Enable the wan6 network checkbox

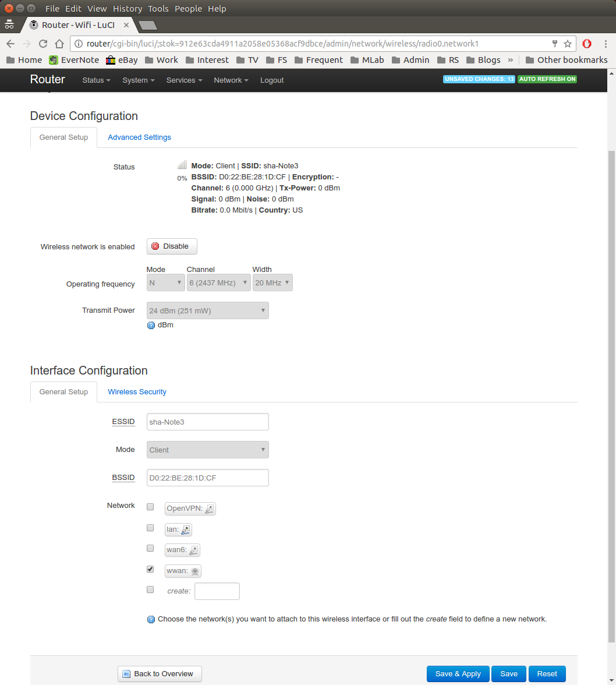[x=150, y=548]
